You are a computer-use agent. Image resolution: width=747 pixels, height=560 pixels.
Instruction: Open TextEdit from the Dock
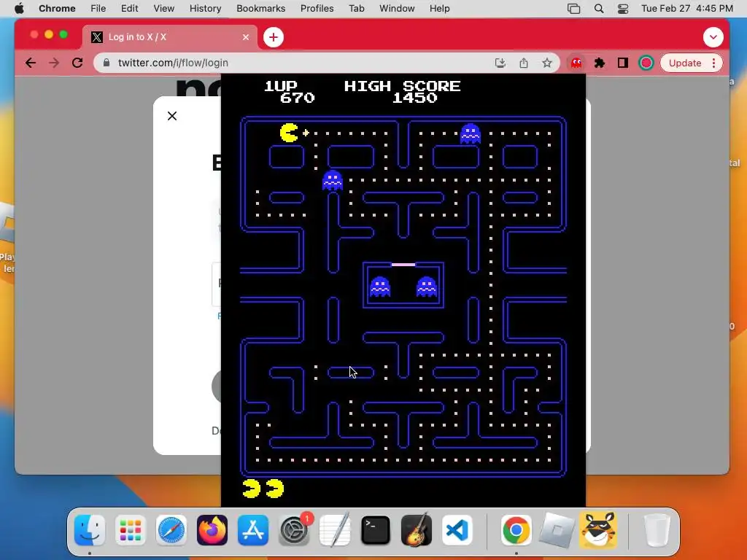tap(335, 530)
